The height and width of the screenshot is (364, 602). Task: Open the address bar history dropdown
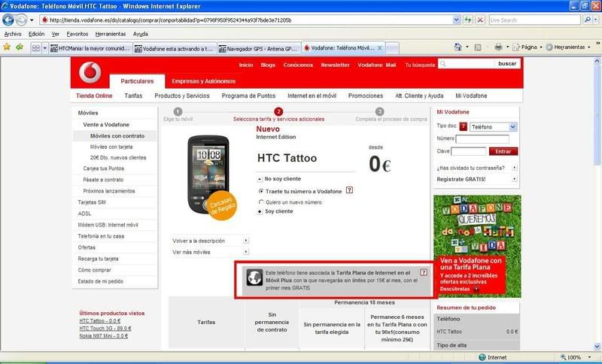pyautogui.click(x=456, y=20)
